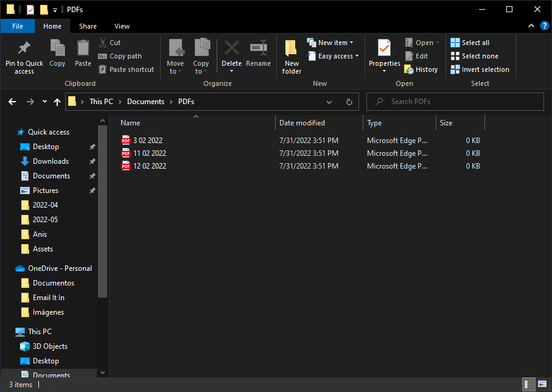Select the file 3 02 2022
552x392 pixels.
[148, 141]
